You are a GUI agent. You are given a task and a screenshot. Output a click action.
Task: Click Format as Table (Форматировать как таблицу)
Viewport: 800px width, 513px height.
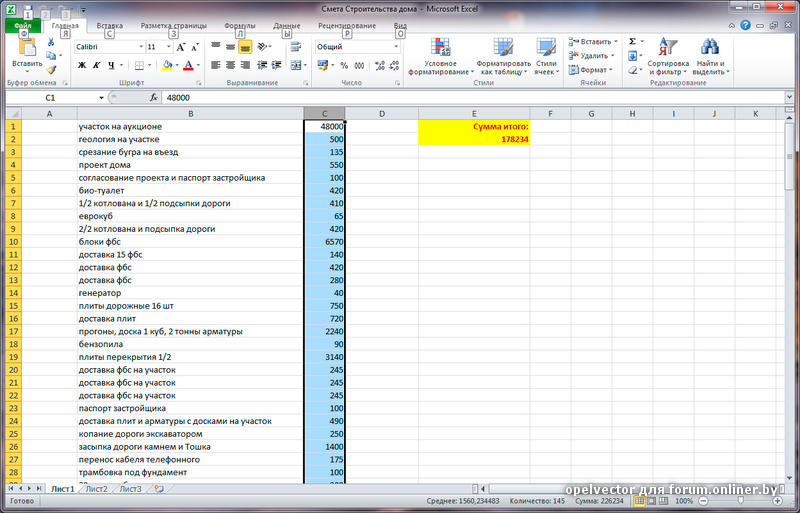pyautogui.click(x=505, y=56)
